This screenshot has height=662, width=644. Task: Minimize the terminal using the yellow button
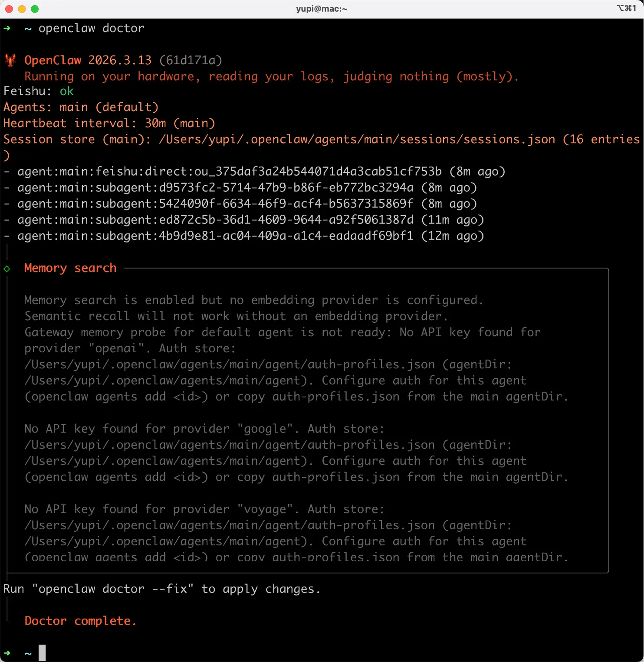pyautogui.click(x=22, y=9)
